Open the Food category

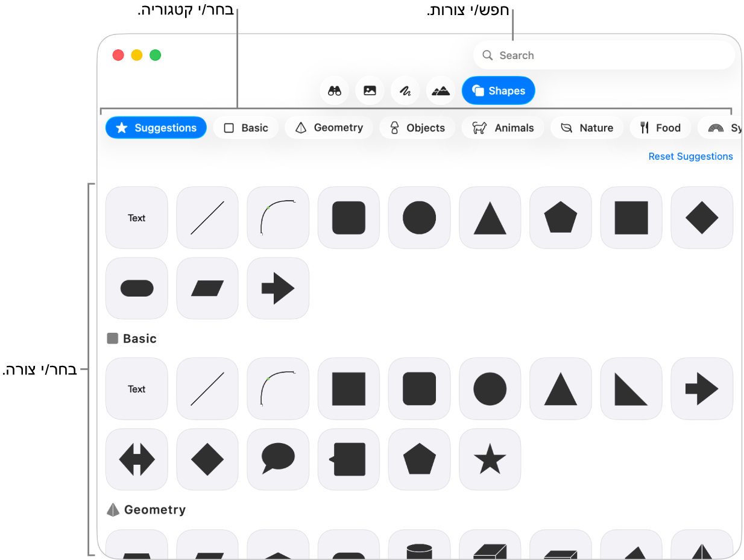pos(660,128)
